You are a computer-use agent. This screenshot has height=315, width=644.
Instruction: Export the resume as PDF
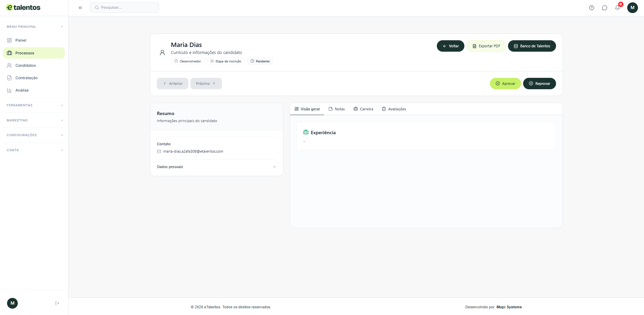click(486, 46)
